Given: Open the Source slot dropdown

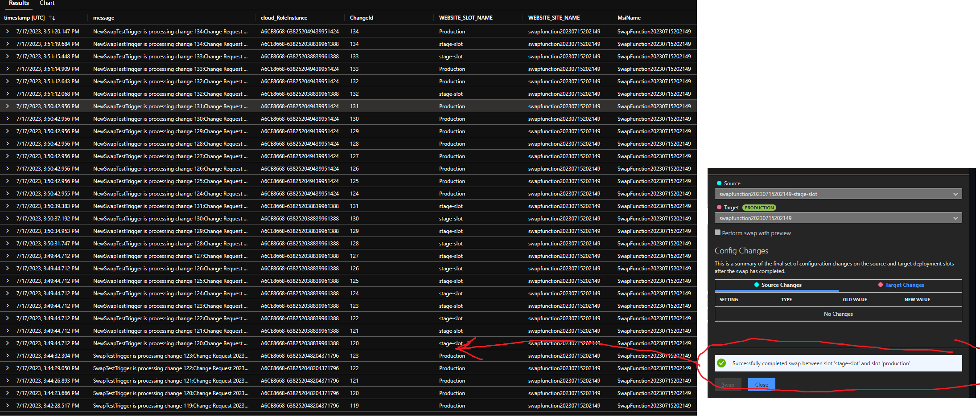Looking at the screenshot, I should [x=955, y=194].
